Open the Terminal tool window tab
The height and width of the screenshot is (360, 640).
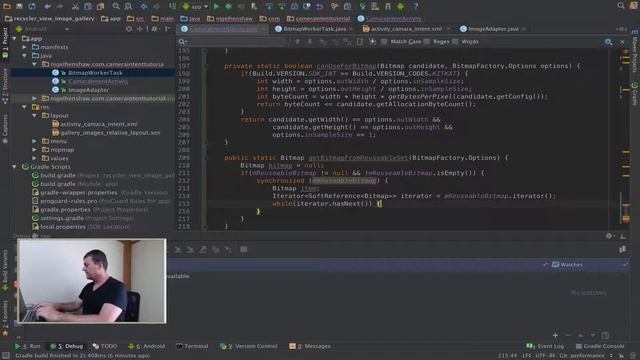point(192,346)
